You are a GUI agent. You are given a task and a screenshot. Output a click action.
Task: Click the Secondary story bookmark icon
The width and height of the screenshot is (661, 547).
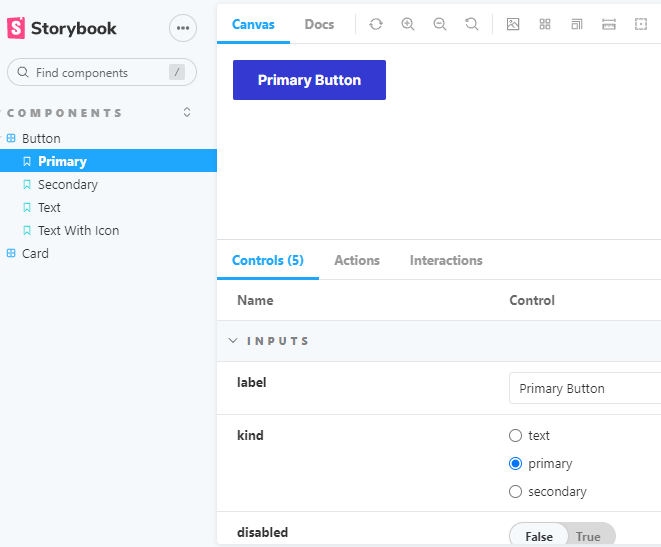pos(27,185)
